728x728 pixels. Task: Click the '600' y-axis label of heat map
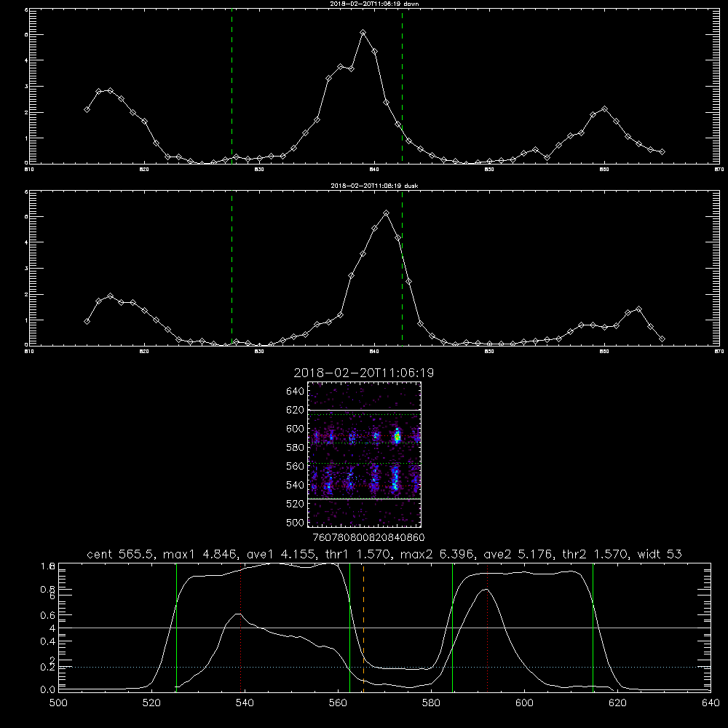tap(295, 429)
